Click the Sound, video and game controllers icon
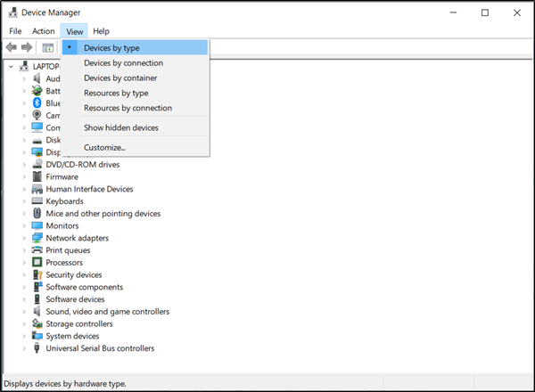 point(37,311)
